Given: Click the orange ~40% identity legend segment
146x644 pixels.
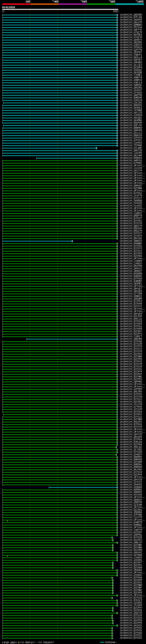Looking at the screenshot, I should (x=45, y=4).
